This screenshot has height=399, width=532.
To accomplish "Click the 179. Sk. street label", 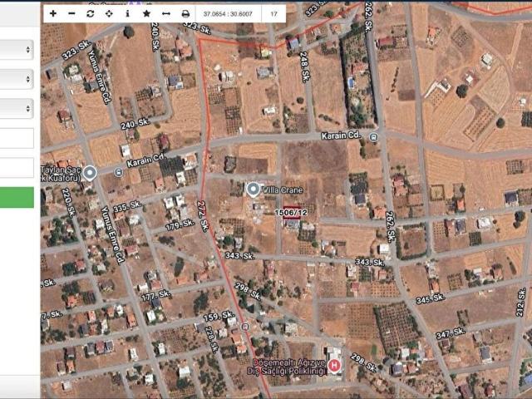I will (180, 225).
